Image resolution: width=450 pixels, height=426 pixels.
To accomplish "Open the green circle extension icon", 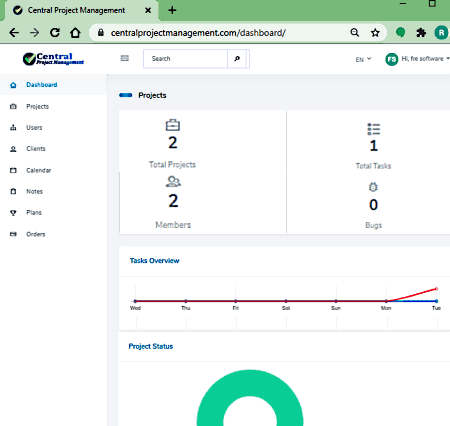I will click(400, 33).
